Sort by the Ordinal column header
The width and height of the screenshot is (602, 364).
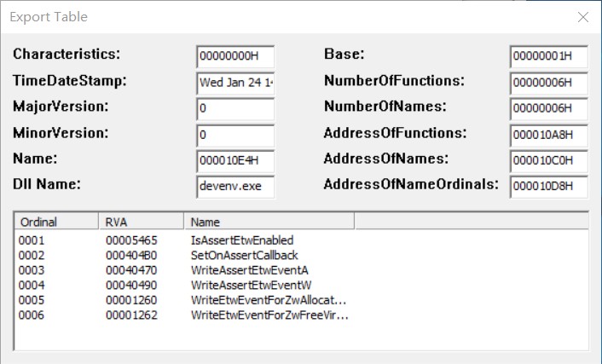pyautogui.click(x=56, y=222)
